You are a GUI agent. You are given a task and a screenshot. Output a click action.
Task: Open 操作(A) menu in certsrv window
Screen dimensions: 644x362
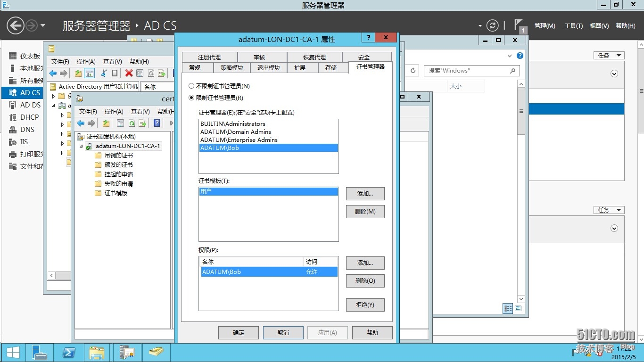(114, 112)
